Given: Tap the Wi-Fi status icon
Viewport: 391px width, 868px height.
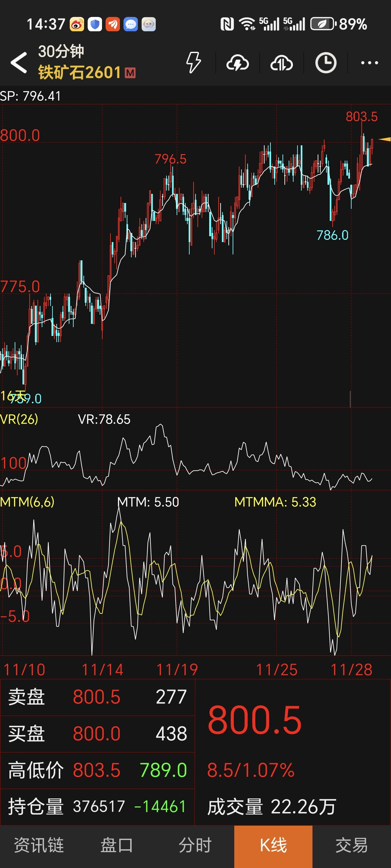Looking at the screenshot, I should 247,24.
